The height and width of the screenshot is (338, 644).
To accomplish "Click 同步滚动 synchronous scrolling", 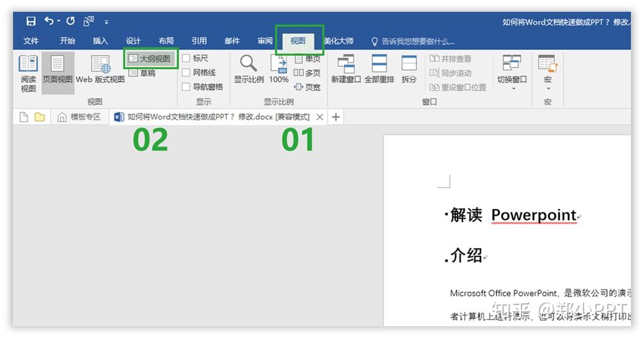I will click(450, 73).
